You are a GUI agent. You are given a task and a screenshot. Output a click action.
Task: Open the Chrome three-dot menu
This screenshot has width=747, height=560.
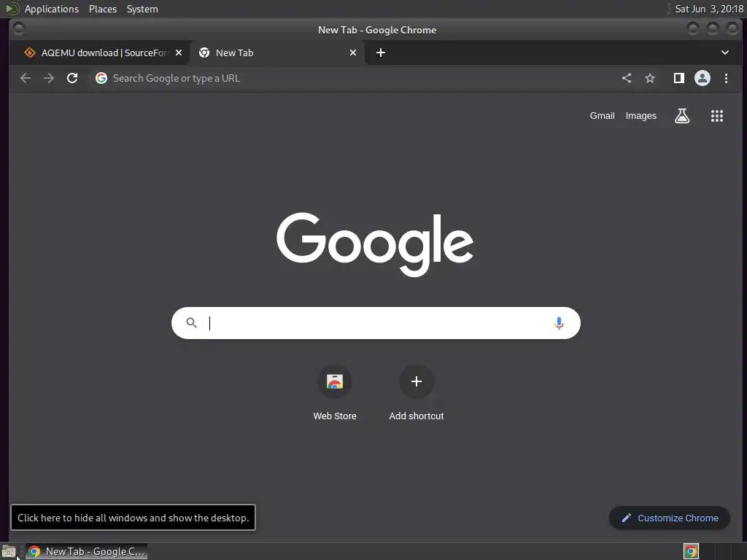[x=726, y=78]
